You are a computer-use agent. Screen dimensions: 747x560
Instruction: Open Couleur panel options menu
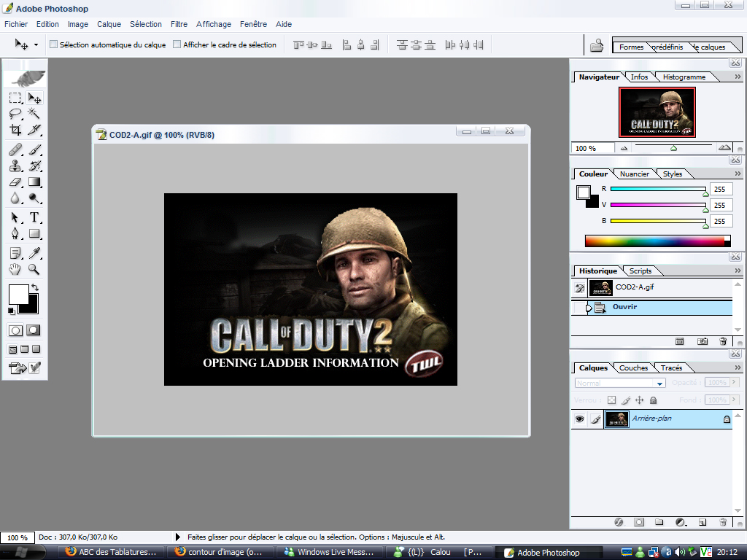738,174
